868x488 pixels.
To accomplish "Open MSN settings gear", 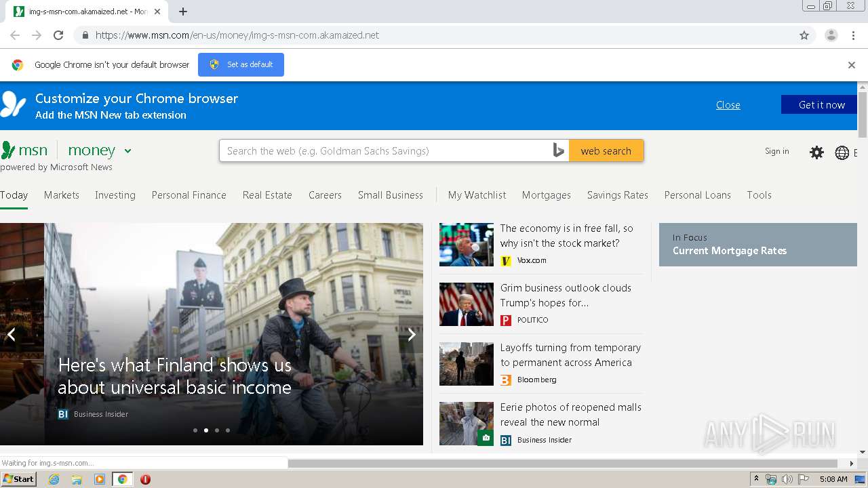I will click(817, 152).
